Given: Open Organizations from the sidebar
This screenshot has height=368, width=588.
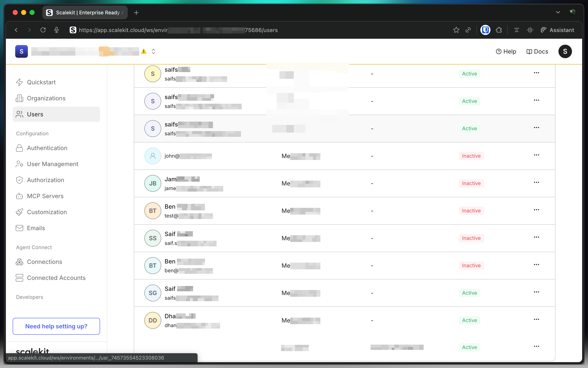Looking at the screenshot, I should (x=46, y=98).
